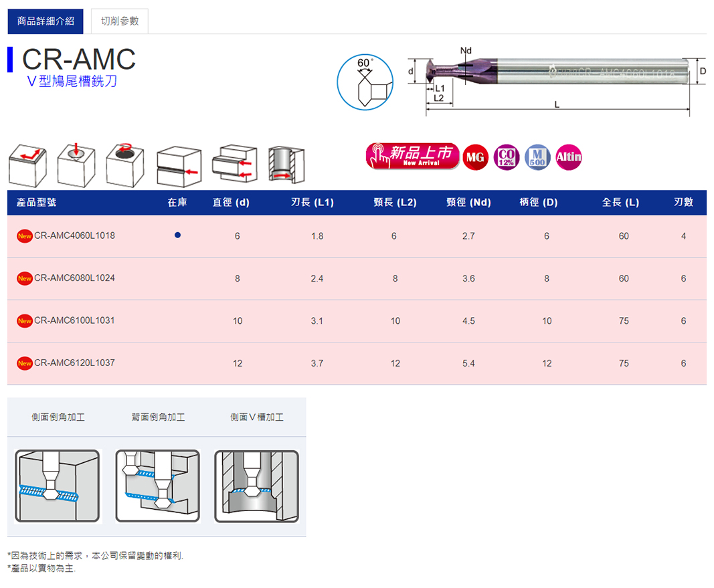
Task: Open product CR-AMC6120L1037
Action: (x=74, y=363)
